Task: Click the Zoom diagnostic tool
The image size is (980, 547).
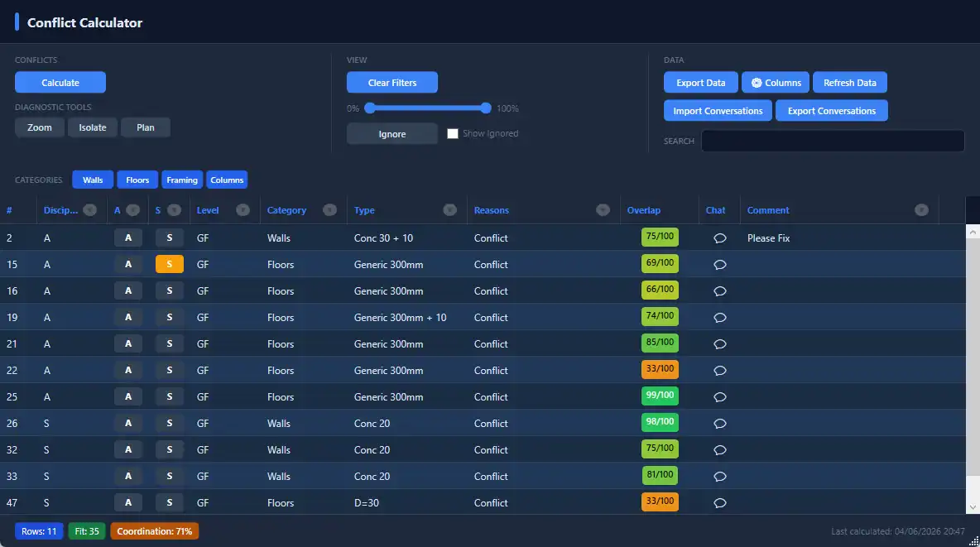Action: tap(40, 127)
